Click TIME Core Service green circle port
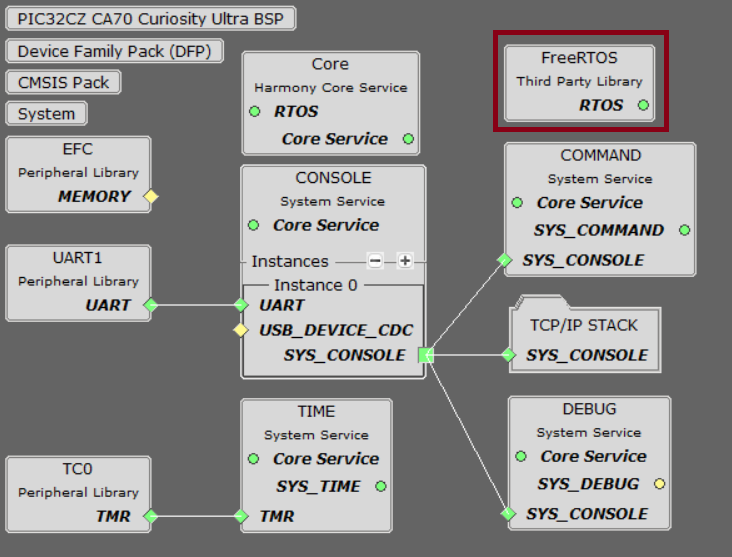Image resolution: width=732 pixels, height=557 pixels. (x=253, y=459)
